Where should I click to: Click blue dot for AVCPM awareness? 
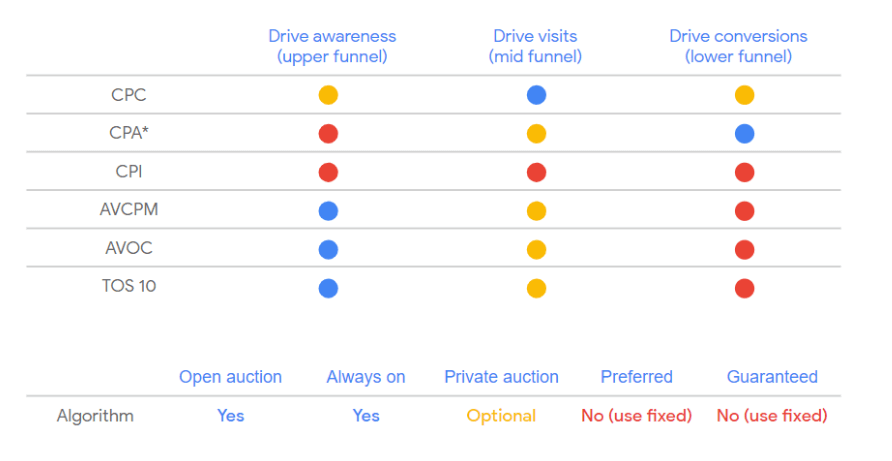point(328,211)
